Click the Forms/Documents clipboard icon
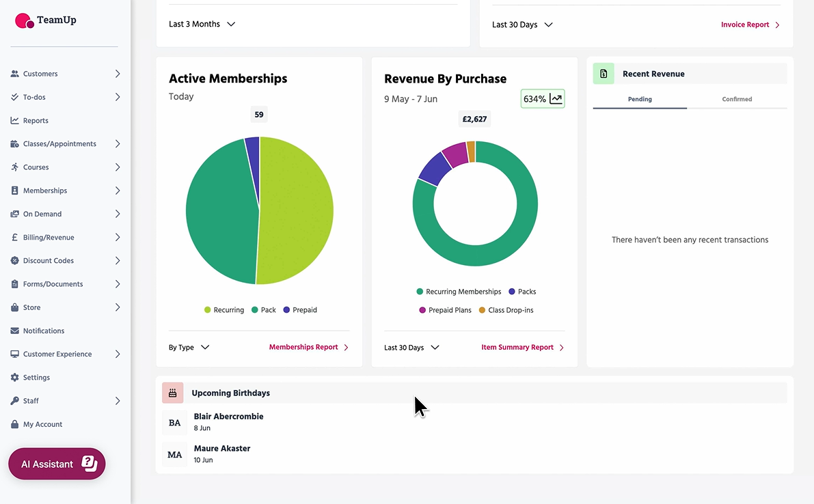 [x=14, y=283]
